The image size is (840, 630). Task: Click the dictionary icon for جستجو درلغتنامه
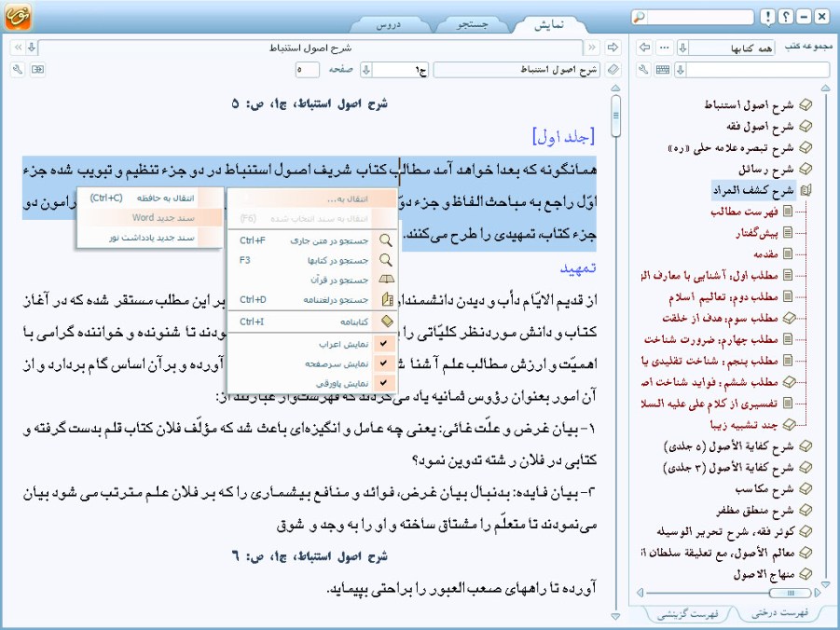(x=387, y=299)
